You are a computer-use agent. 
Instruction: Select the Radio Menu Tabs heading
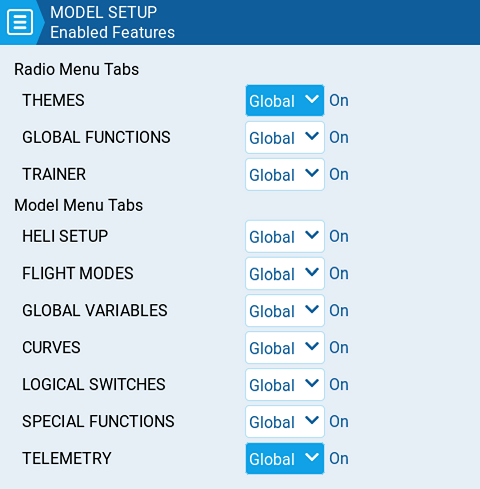76,69
